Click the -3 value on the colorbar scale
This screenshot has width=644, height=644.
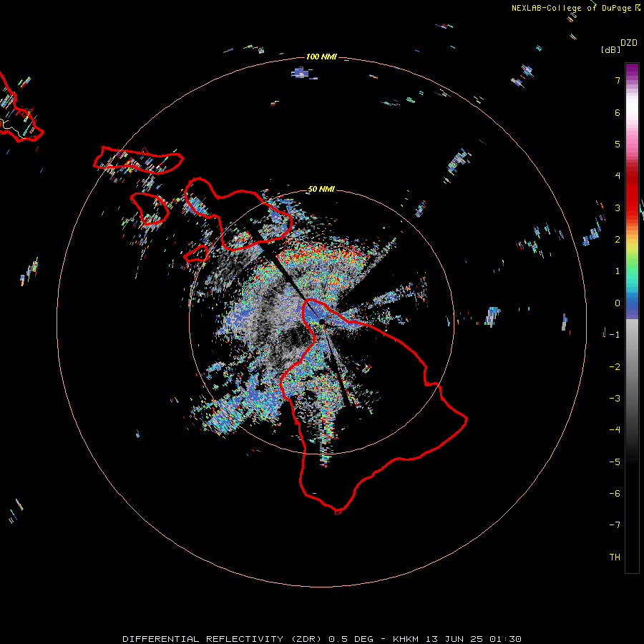point(615,399)
